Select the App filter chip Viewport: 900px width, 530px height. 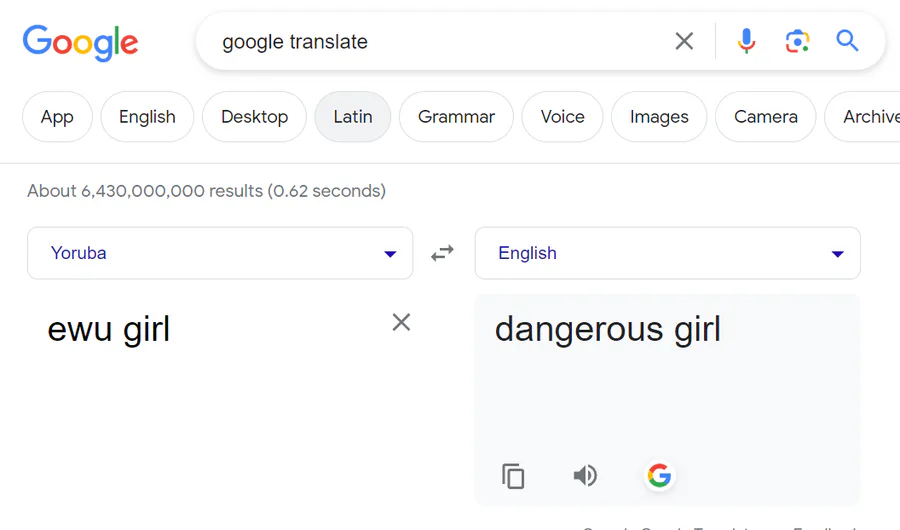[x=57, y=117]
